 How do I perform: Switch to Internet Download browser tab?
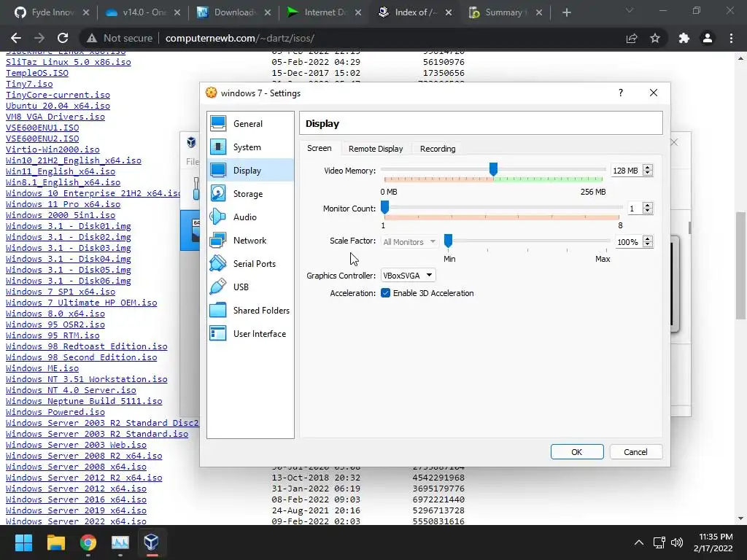click(x=324, y=12)
